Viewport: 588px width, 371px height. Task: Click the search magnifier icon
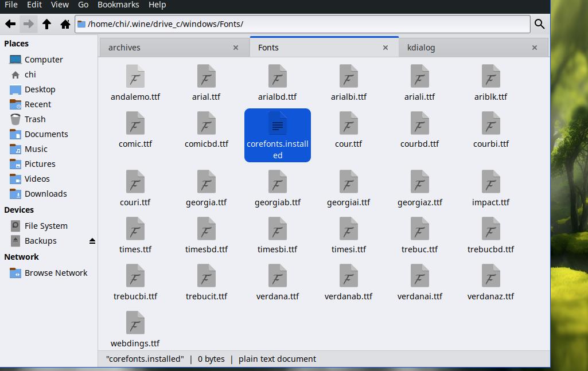(x=539, y=24)
